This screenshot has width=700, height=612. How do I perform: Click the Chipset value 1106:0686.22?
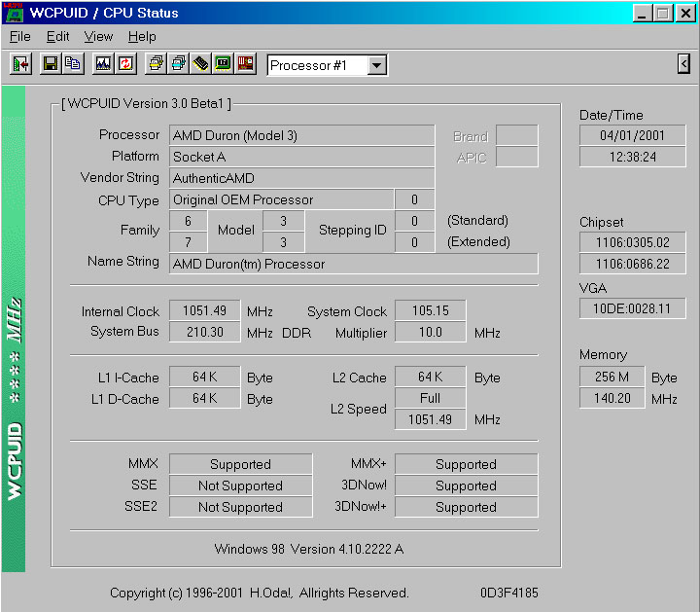click(632, 264)
